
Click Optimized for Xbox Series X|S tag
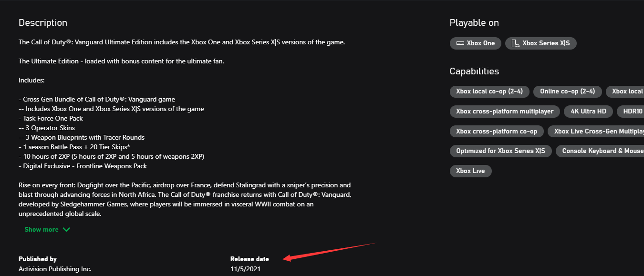click(x=500, y=151)
